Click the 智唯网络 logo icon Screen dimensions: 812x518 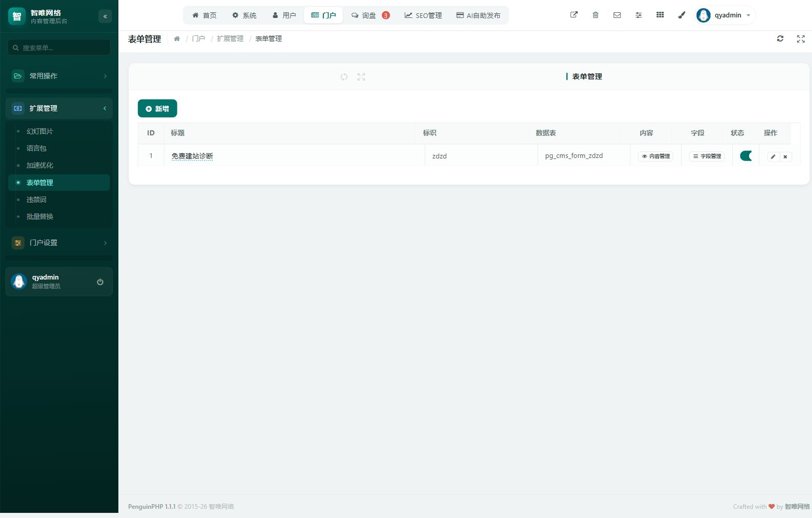pyautogui.click(x=17, y=16)
